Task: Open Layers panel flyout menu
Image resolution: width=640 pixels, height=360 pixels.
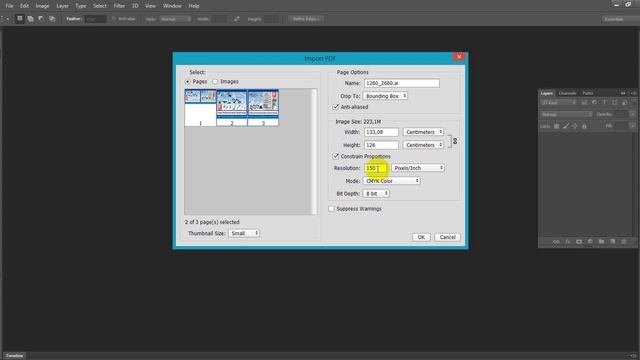Action: (633, 93)
